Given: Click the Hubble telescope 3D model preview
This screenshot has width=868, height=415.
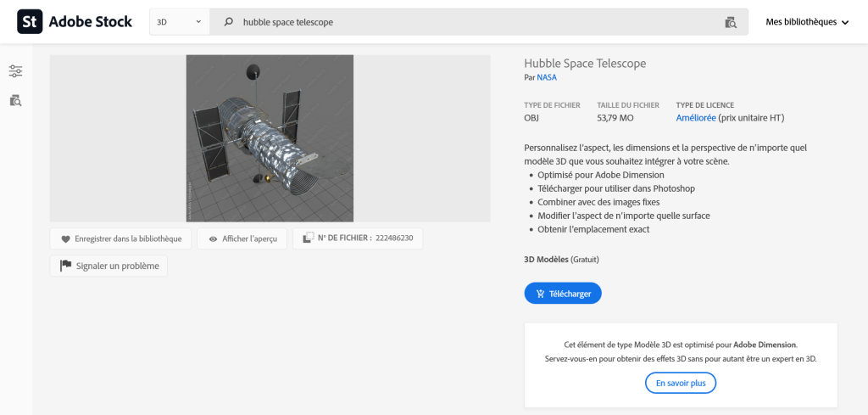Looking at the screenshot, I should click(x=270, y=138).
